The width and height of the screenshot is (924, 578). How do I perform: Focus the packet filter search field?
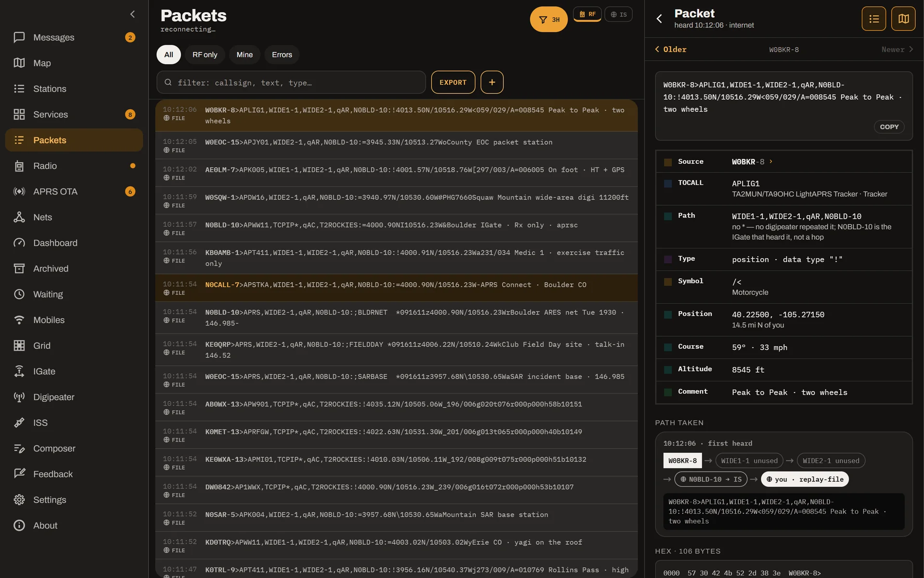point(291,82)
